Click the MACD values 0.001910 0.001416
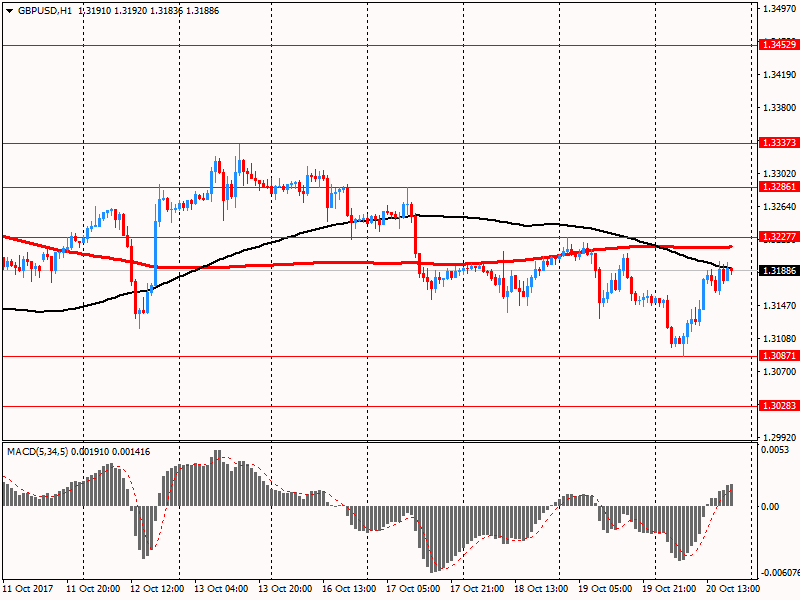The height and width of the screenshot is (600, 800). [x=111, y=452]
